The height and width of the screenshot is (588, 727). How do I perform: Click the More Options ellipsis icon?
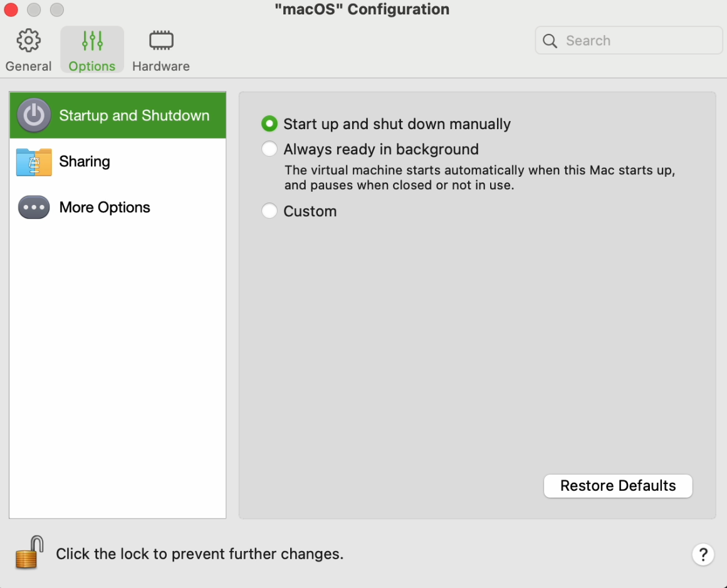[x=34, y=207]
